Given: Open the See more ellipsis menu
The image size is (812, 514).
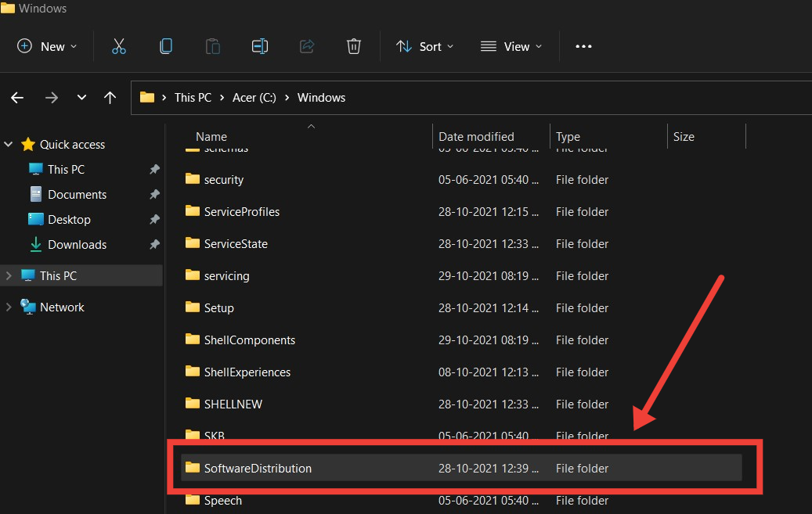Looking at the screenshot, I should (x=583, y=46).
